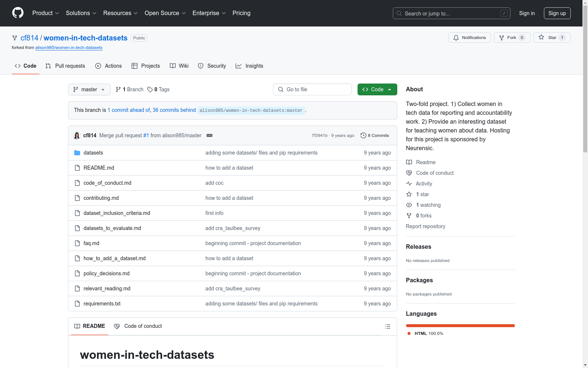Click the Code of conduct heart icon in About
The image size is (588, 368).
[409, 173]
